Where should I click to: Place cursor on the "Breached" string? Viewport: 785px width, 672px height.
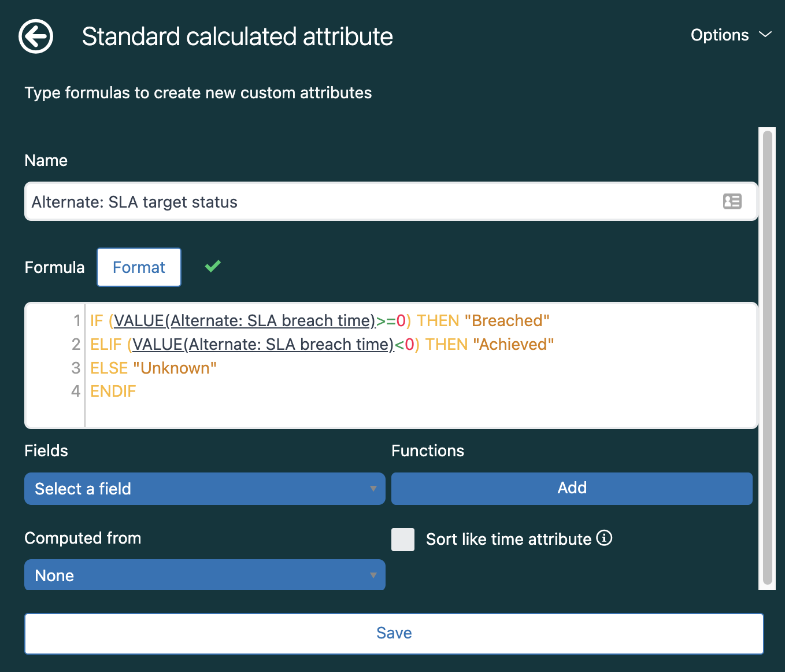[x=507, y=320]
